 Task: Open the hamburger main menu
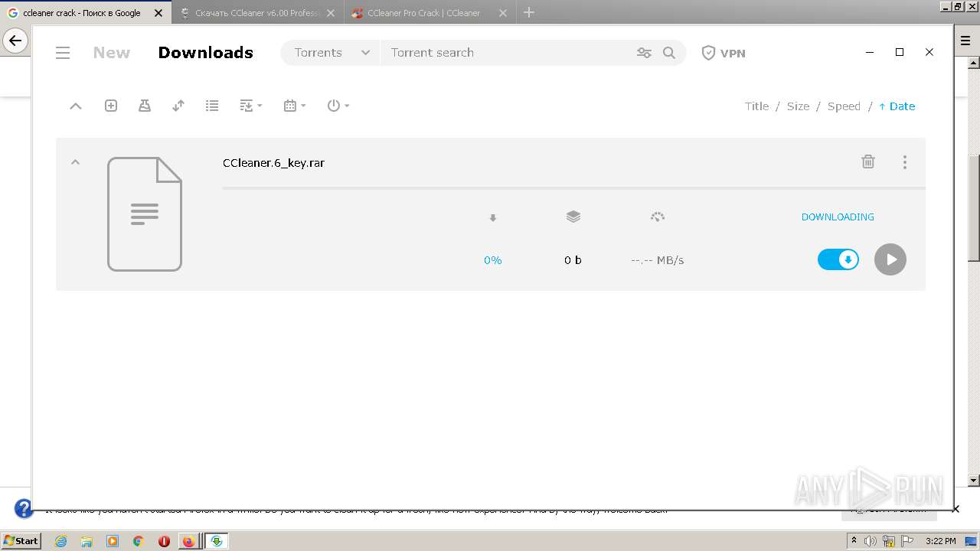pyautogui.click(x=63, y=53)
